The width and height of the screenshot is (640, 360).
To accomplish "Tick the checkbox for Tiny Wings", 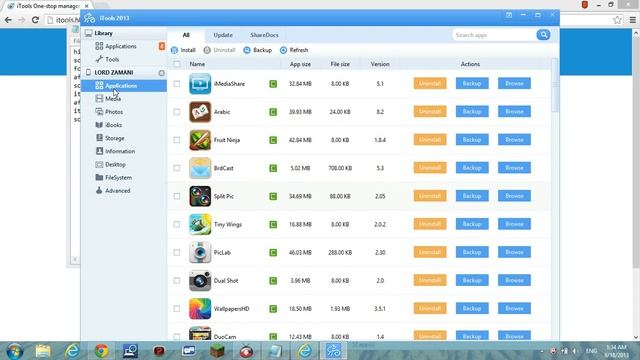I will coord(177,224).
